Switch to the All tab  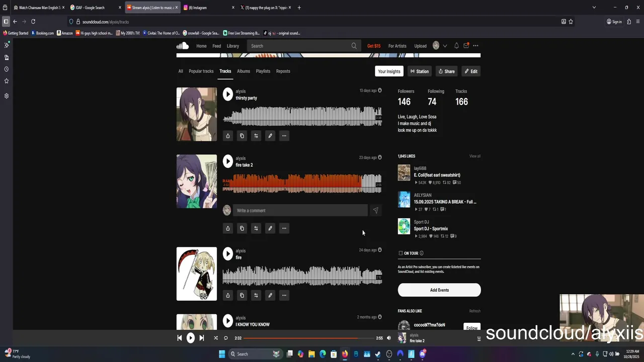point(181,71)
